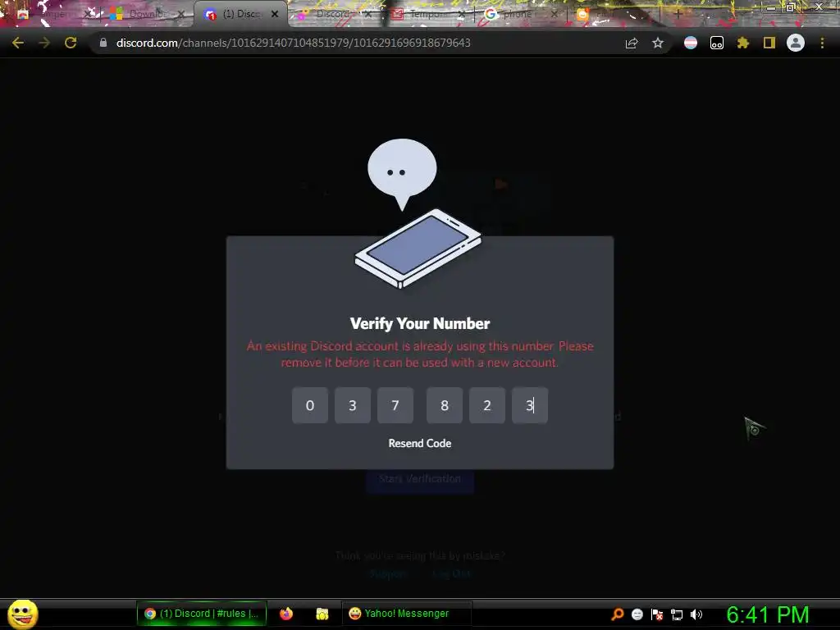The height and width of the screenshot is (630, 840).
Task: Select the fifth code digit box 2
Action: tap(487, 405)
